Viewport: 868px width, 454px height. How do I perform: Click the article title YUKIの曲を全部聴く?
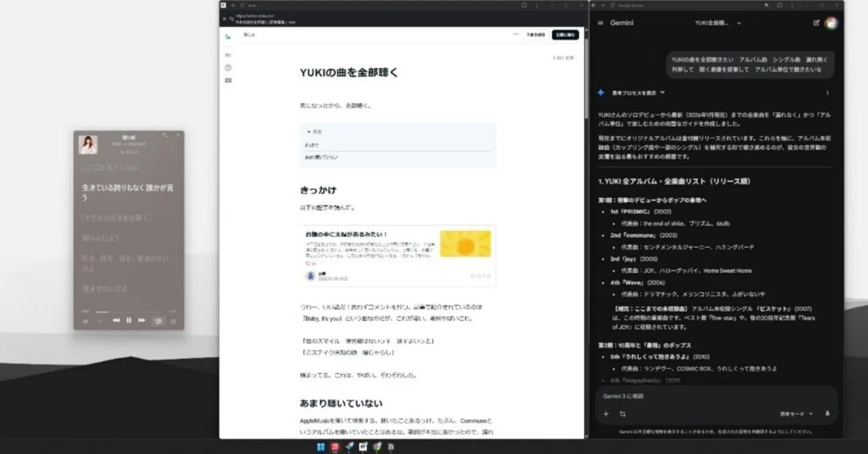pos(349,73)
